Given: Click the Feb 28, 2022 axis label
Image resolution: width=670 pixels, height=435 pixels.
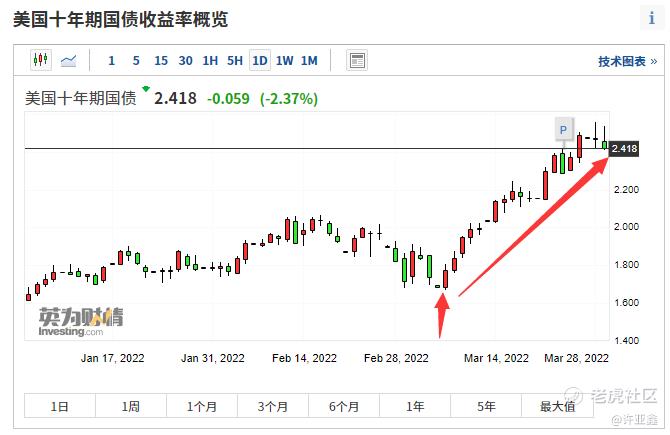Looking at the screenshot, I should (396, 358).
